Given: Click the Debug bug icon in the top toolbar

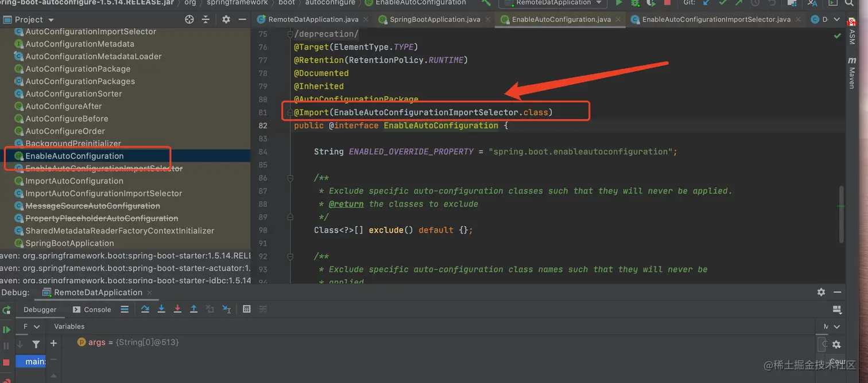Looking at the screenshot, I should pos(635,3).
